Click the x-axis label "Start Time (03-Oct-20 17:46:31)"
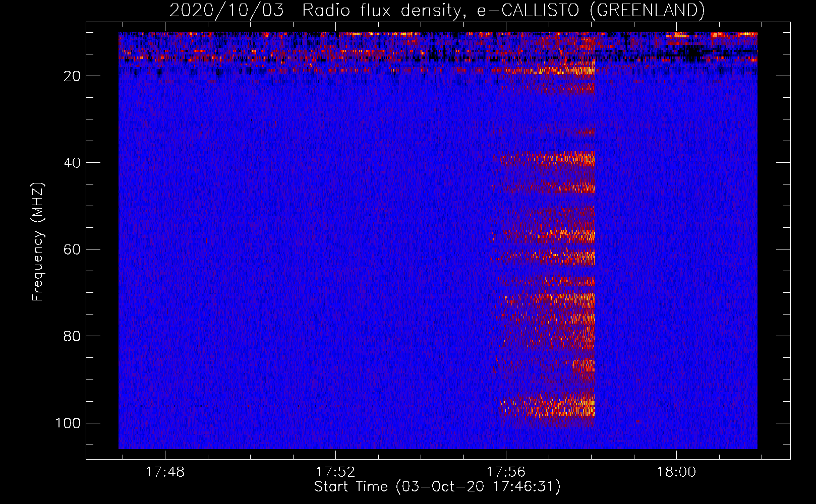 point(437,487)
